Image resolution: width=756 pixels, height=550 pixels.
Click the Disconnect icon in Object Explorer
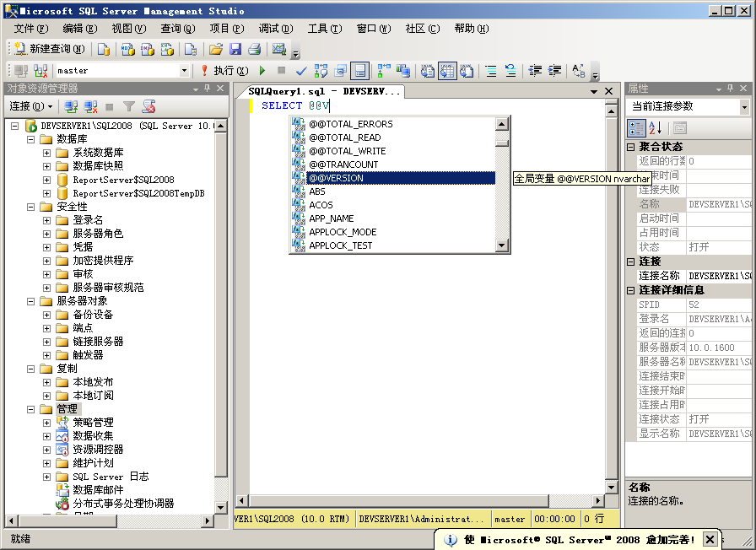click(90, 106)
